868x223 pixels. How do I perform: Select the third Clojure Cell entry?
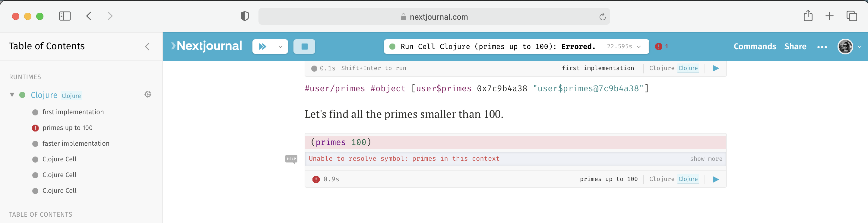point(59,191)
